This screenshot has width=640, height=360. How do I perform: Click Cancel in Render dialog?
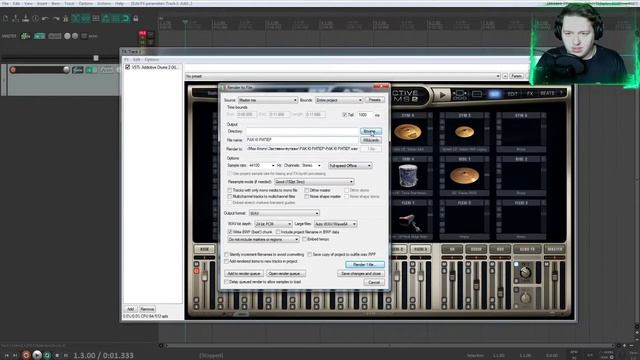pyautogui.click(x=374, y=282)
